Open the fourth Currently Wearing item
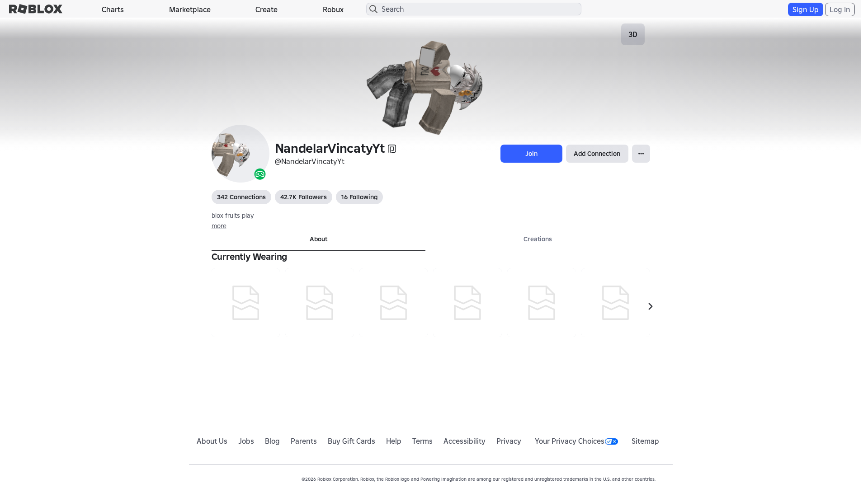Viewport: 868px width, 488px height. [x=467, y=303]
